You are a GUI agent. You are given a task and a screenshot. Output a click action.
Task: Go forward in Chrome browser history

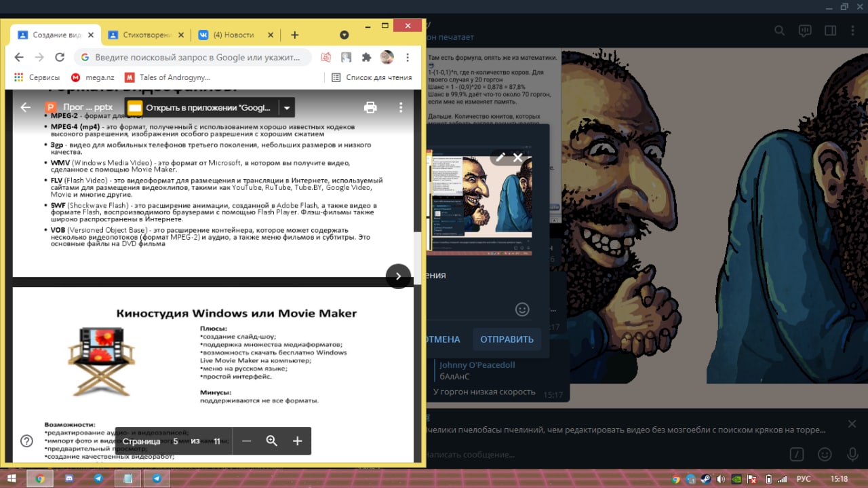39,58
